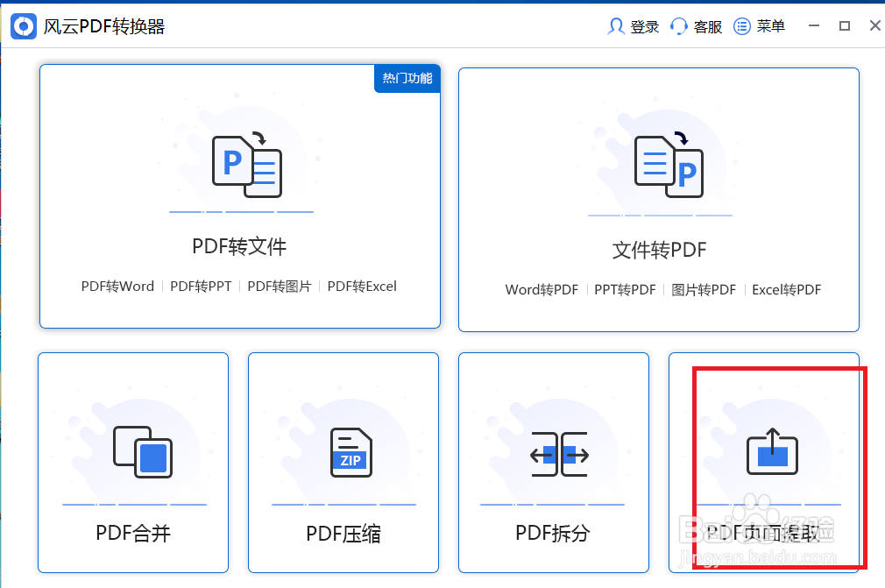Open PDF转Word conversion link

117,286
